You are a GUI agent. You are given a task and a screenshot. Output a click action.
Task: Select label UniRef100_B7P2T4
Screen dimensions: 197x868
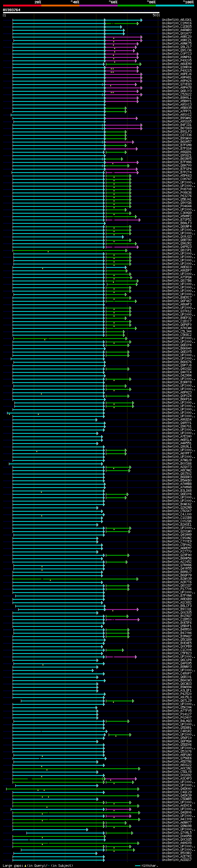(177, 172)
